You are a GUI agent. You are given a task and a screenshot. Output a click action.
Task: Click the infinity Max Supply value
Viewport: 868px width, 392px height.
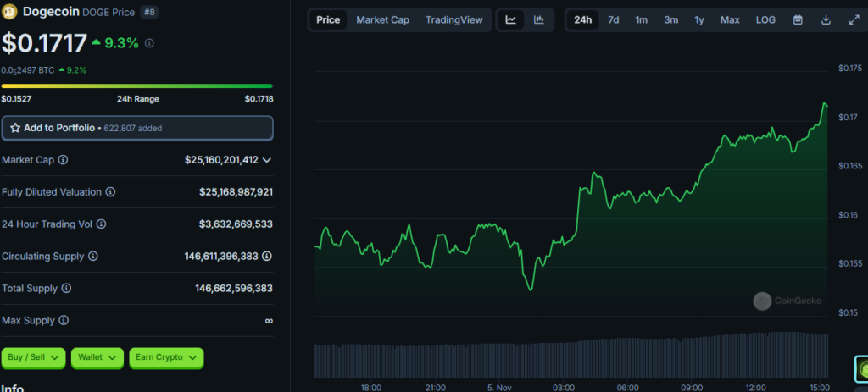click(269, 321)
